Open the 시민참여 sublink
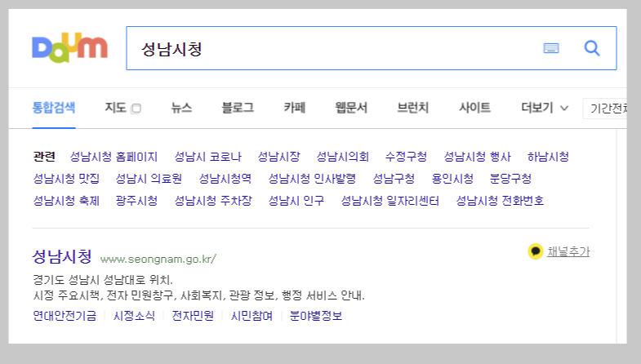The width and height of the screenshot is (641, 364). 252,316
